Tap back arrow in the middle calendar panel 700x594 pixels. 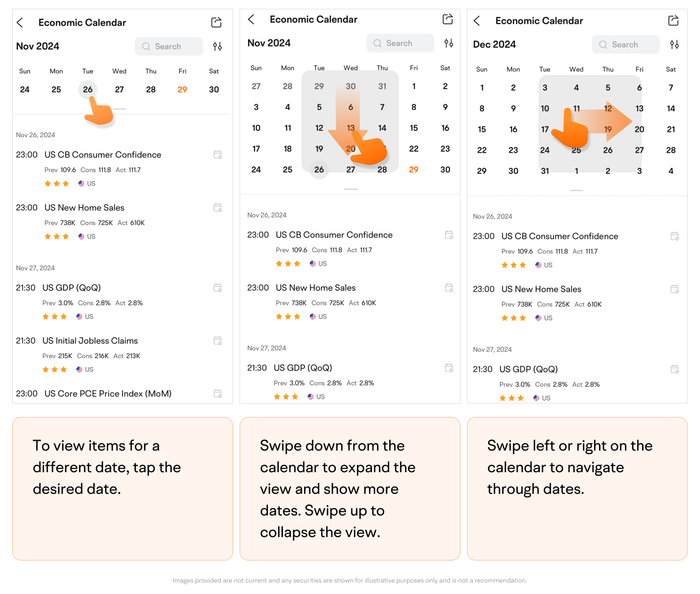pyautogui.click(x=251, y=19)
